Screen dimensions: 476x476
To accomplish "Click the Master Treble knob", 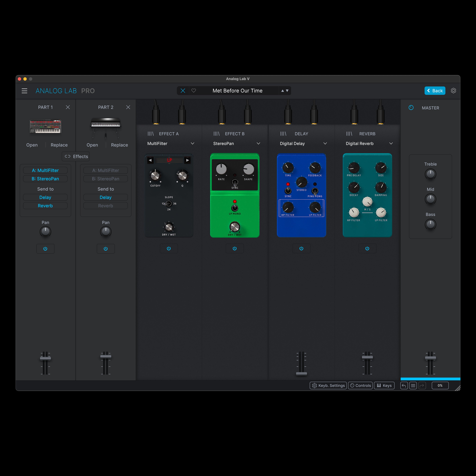I will click(430, 174).
